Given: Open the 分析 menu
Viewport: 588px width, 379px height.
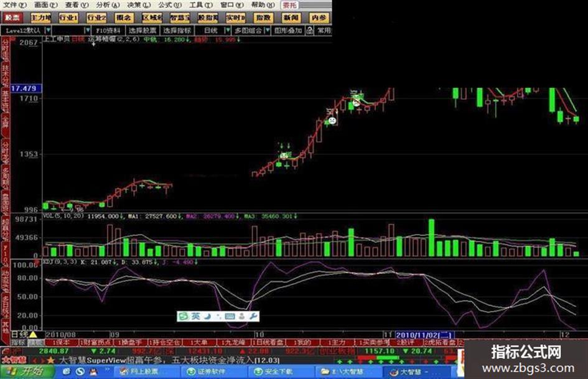Looking at the screenshot, I should [x=108, y=5].
